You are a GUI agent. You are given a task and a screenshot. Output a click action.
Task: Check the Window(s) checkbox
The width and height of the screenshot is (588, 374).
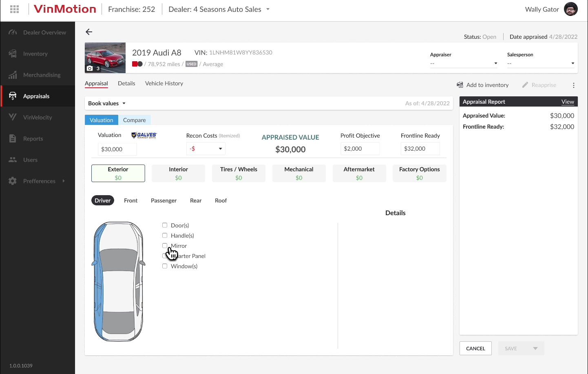click(x=165, y=266)
